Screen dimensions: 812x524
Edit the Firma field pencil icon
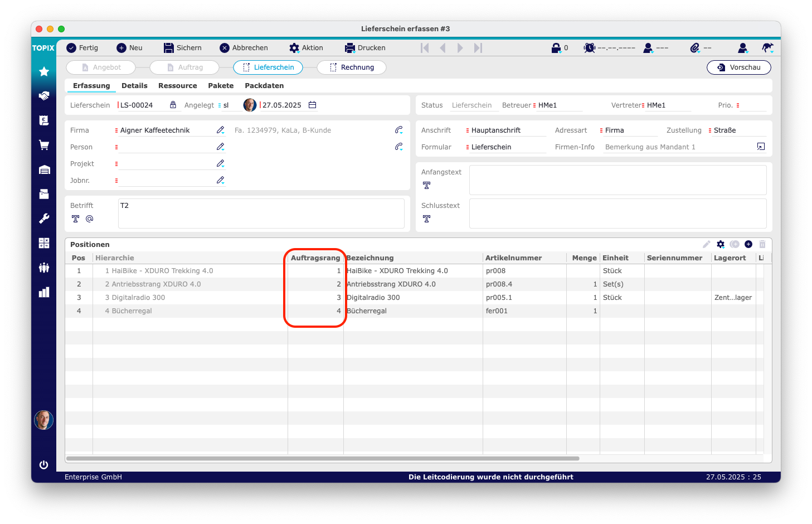[x=221, y=130]
